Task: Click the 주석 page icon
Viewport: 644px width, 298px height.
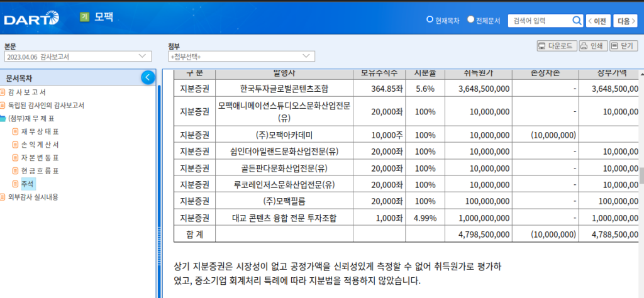Action: [x=15, y=184]
